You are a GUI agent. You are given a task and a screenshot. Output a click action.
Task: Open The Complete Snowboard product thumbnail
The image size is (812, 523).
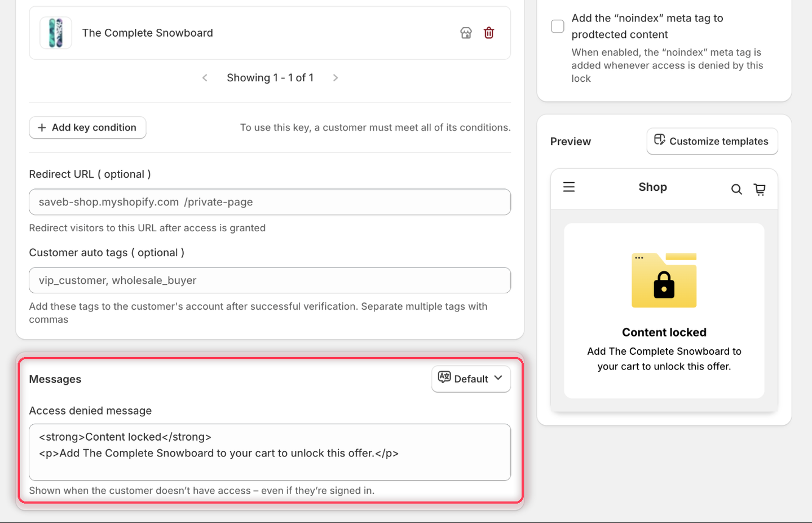[56, 33]
